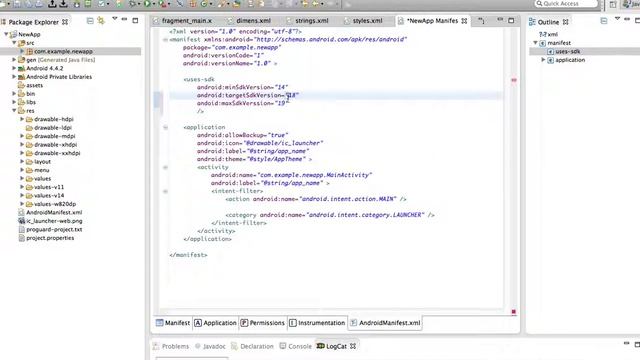The width and height of the screenshot is (640, 360).
Task: Fold the application element in editor gutter
Action: pyautogui.click(x=165, y=127)
